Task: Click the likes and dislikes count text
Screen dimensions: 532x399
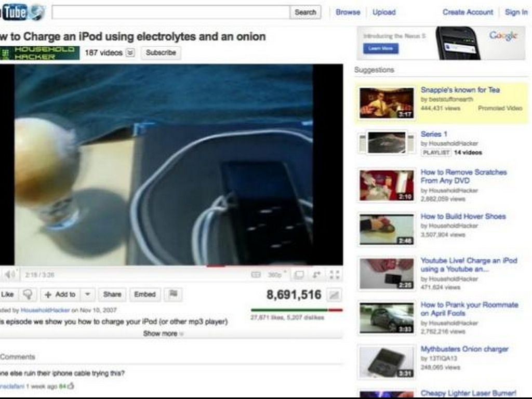Action: pos(287,317)
